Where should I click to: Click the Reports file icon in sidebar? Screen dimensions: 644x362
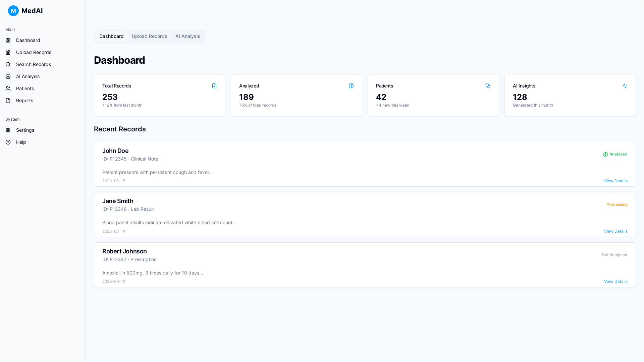(8, 101)
